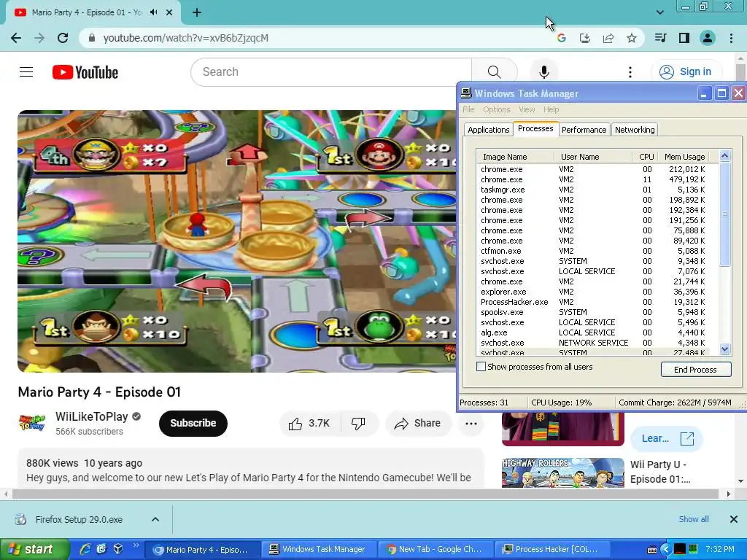Switch to Process Hacker taskbar button
The width and height of the screenshot is (747, 560).
click(x=552, y=549)
